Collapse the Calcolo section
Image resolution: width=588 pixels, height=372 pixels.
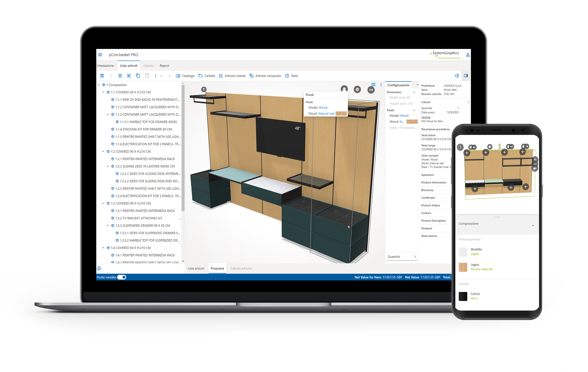coord(469,102)
